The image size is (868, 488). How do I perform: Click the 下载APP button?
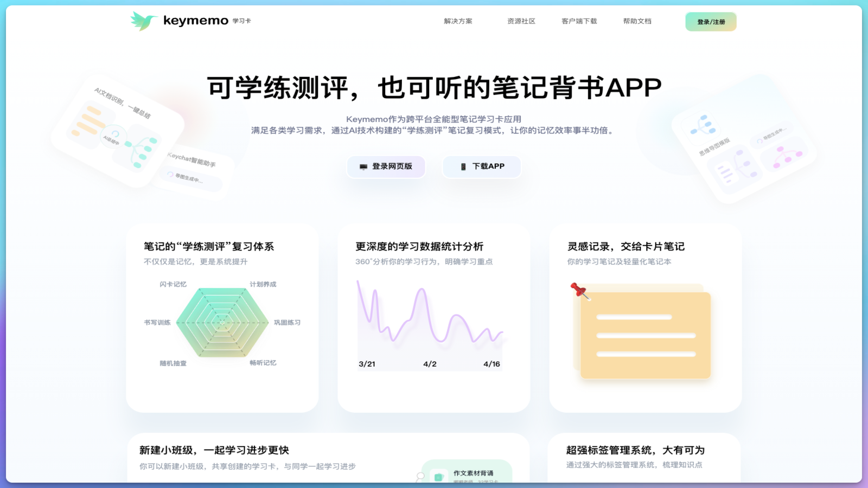coord(482,166)
